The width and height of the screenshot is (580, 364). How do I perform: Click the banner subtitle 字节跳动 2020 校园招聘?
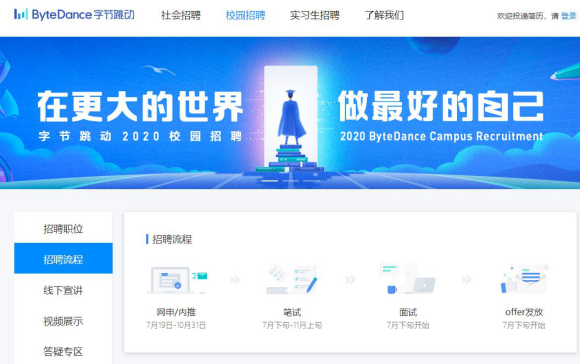click(x=140, y=136)
